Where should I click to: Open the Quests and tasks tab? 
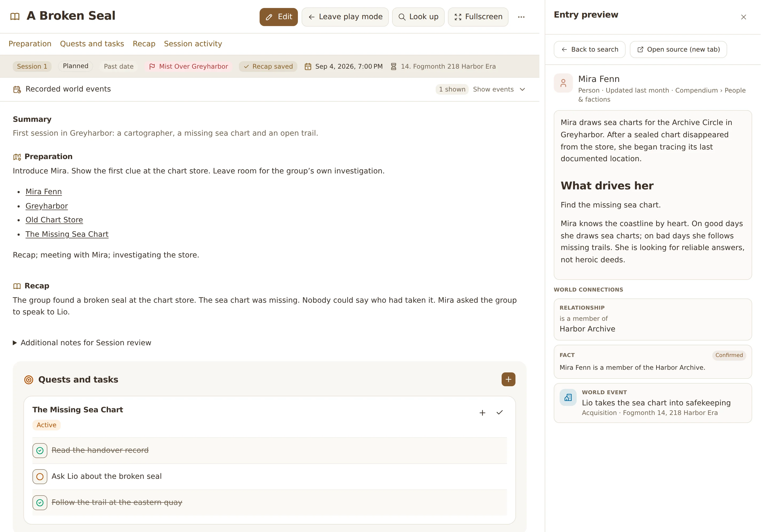(x=92, y=44)
